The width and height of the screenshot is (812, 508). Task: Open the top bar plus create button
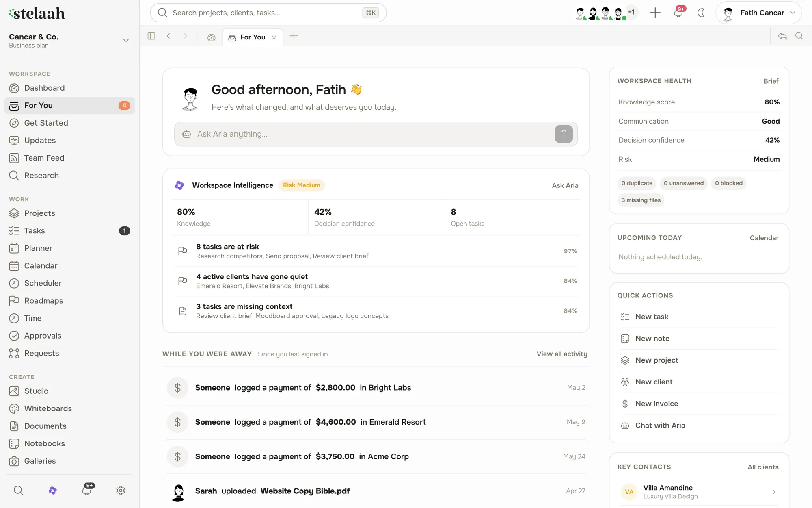click(x=655, y=13)
